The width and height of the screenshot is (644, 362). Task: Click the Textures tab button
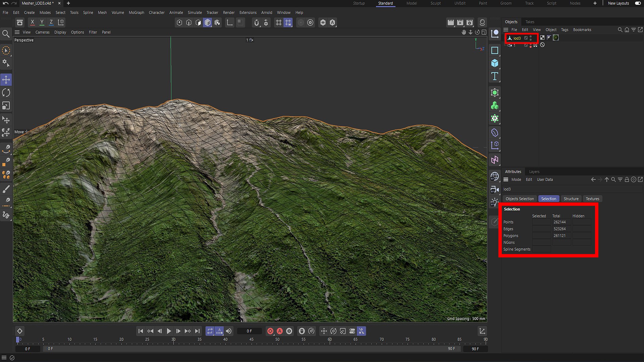tap(592, 199)
